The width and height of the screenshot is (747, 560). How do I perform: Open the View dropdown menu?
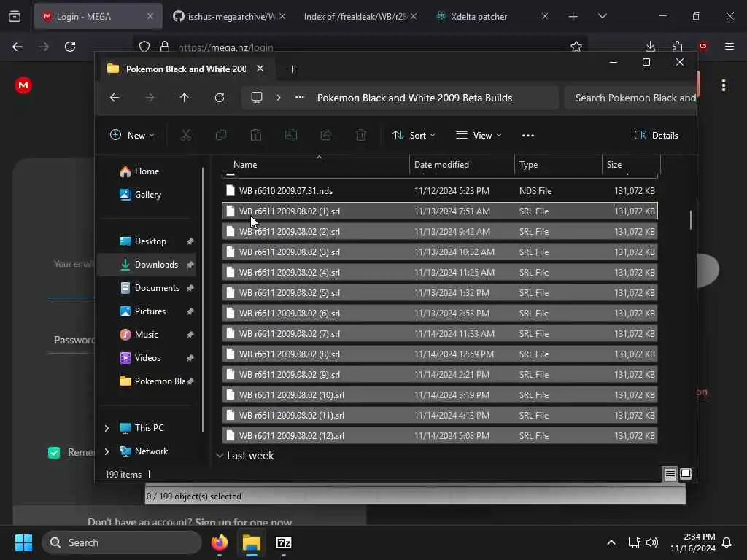tap(479, 135)
